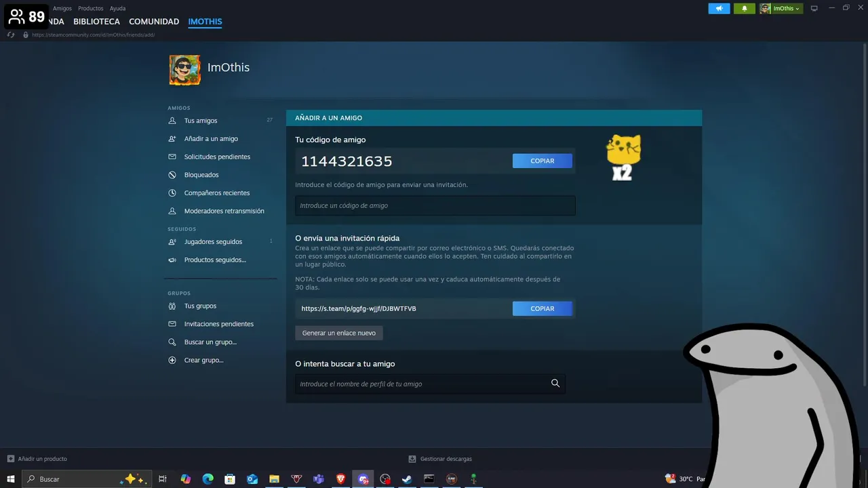Screen dimensions: 868x488
Task: Switch to the COMUNIDAD tab
Action: (154, 22)
